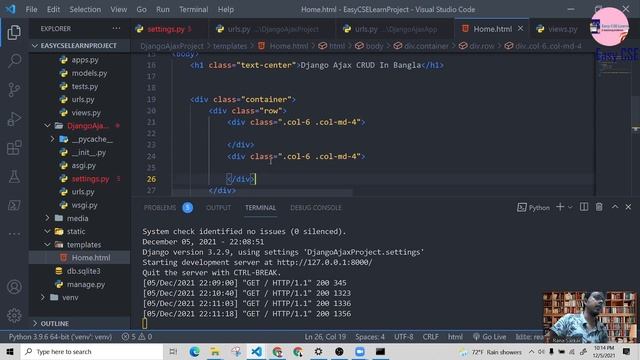Open the Explorer view in activity bar
This screenshot has width=640, height=360.
(x=14, y=32)
